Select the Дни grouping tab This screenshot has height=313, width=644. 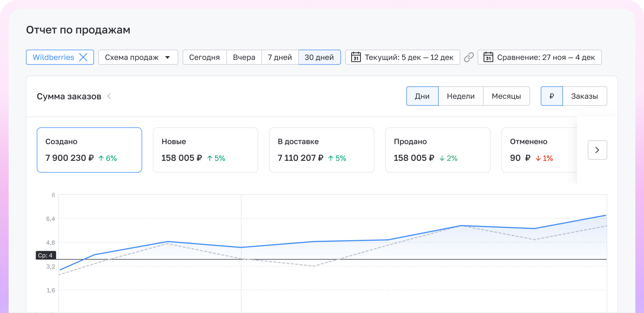click(x=422, y=96)
